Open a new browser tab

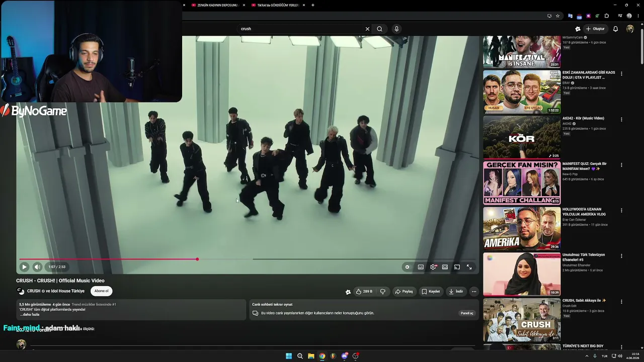313,5
